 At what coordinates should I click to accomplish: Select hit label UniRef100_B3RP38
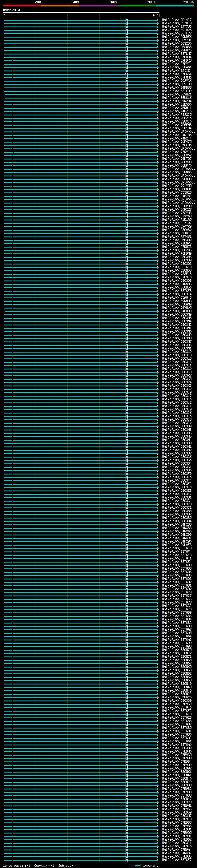tap(176, 206)
